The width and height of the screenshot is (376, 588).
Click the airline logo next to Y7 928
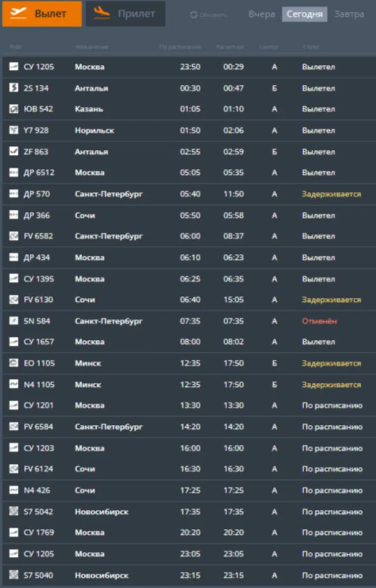click(14, 131)
